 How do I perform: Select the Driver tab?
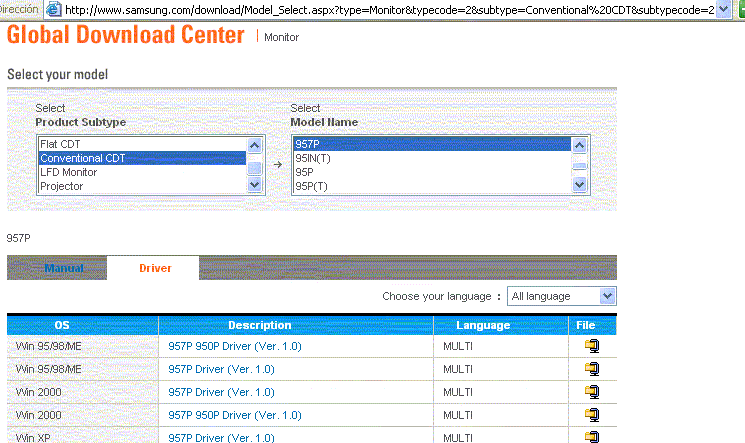tap(155, 268)
